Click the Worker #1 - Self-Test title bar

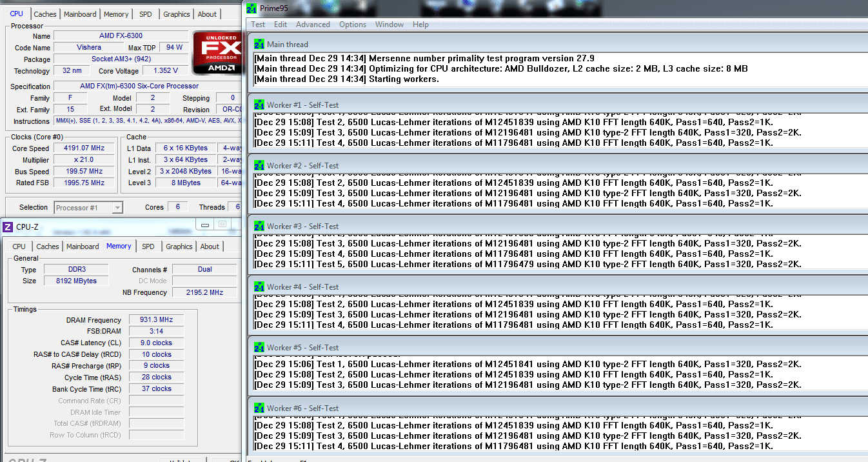(558, 105)
